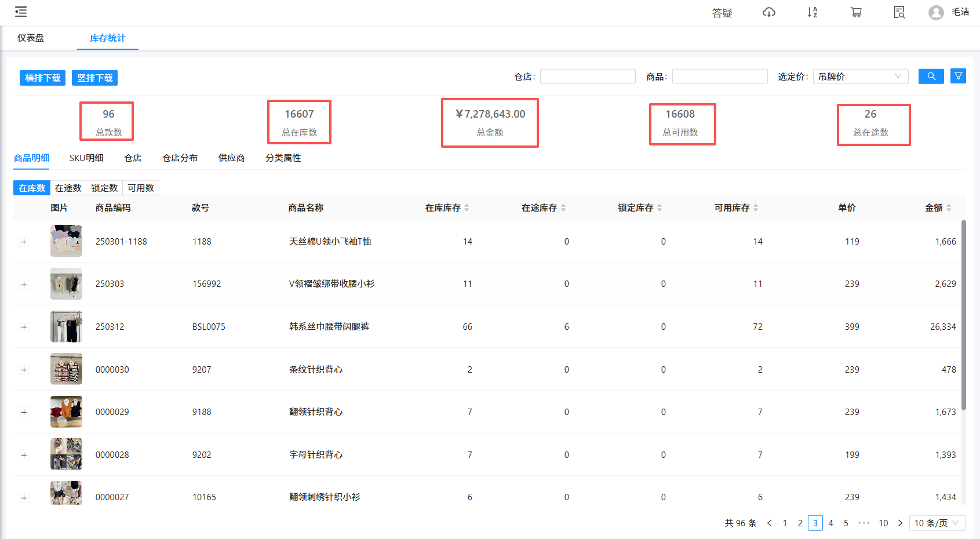Open the 10 条/页 page size dropdown
Image resolution: width=980 pixels, height=539 pixels.
tap(937, 523)
